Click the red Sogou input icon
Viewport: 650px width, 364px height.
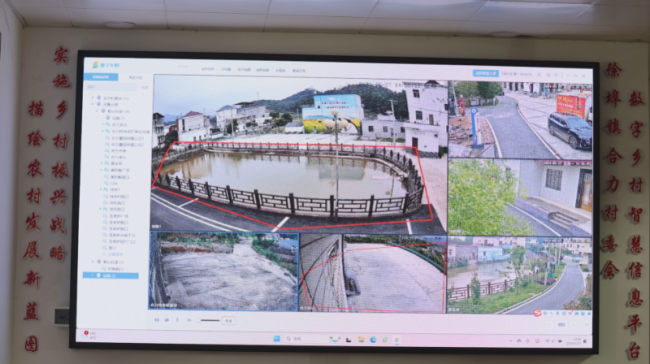click(x=537, y=313)
